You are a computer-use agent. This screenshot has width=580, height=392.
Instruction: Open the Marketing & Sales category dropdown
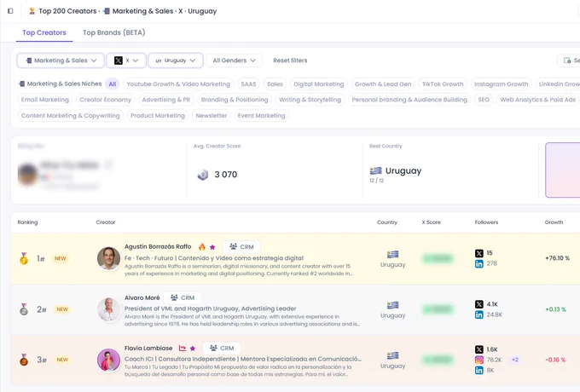61,61
